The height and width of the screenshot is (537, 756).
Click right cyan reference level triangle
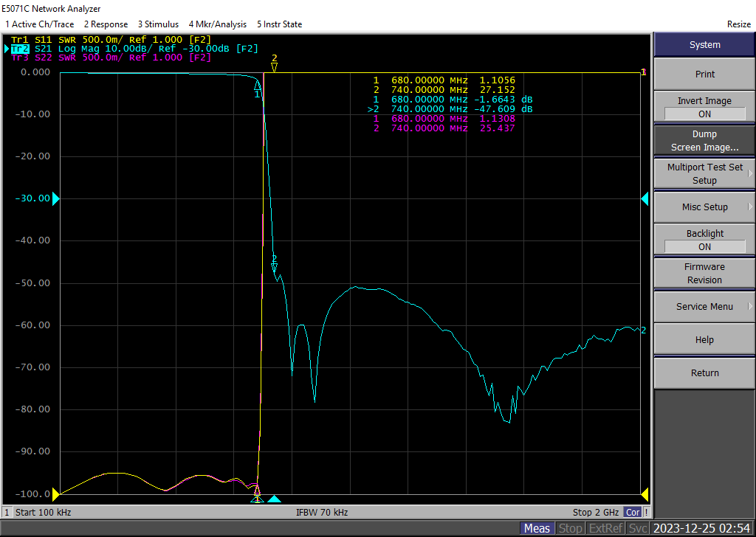(645, 198)
